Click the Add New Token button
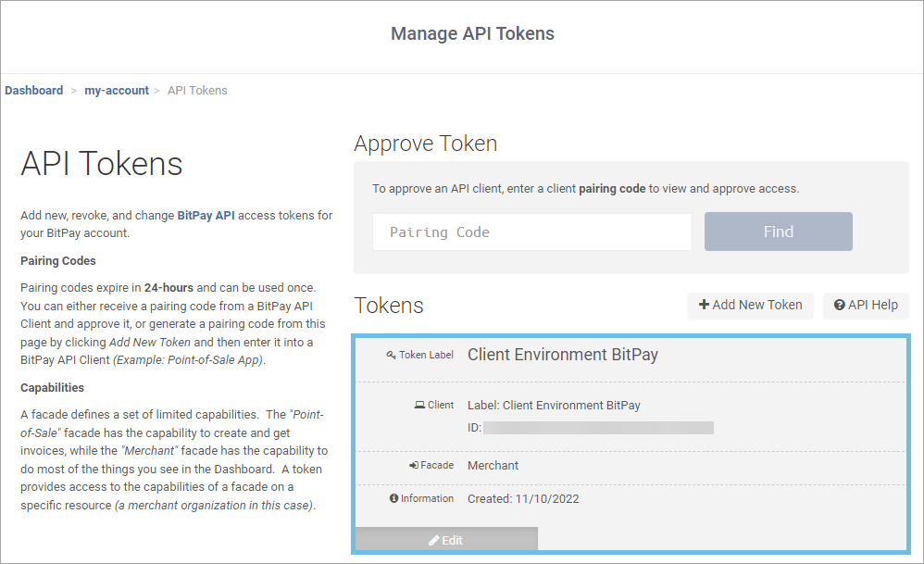The height and width of the screenshot is (564, 924). click(750, 306)
